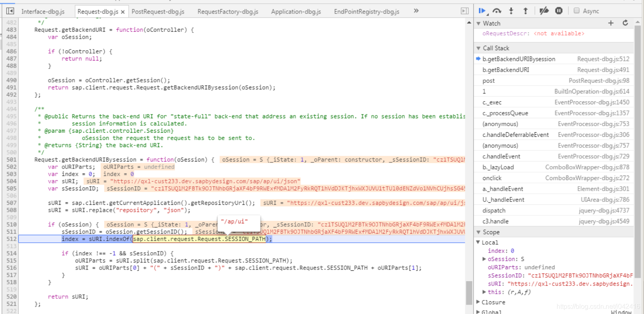
Task: Select c._exec stack frame
Action: coord(554,102)
